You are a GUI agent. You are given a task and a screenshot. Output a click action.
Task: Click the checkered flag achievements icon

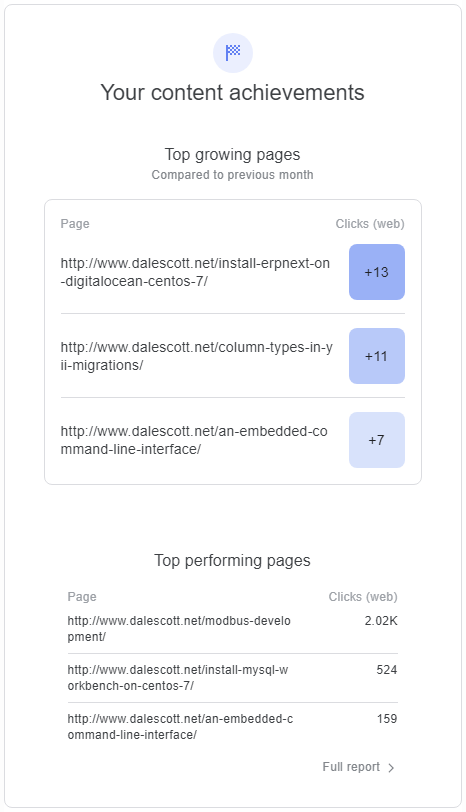[x=233, y=53]
